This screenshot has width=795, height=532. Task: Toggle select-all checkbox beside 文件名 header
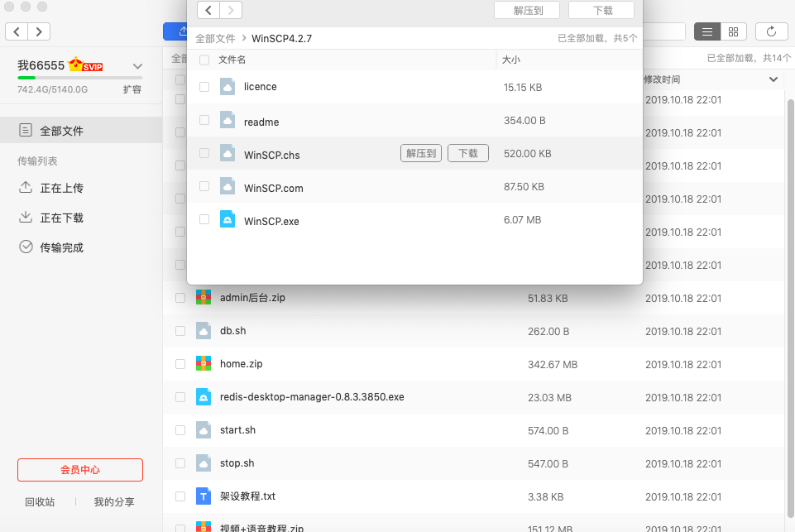point(204,60)
